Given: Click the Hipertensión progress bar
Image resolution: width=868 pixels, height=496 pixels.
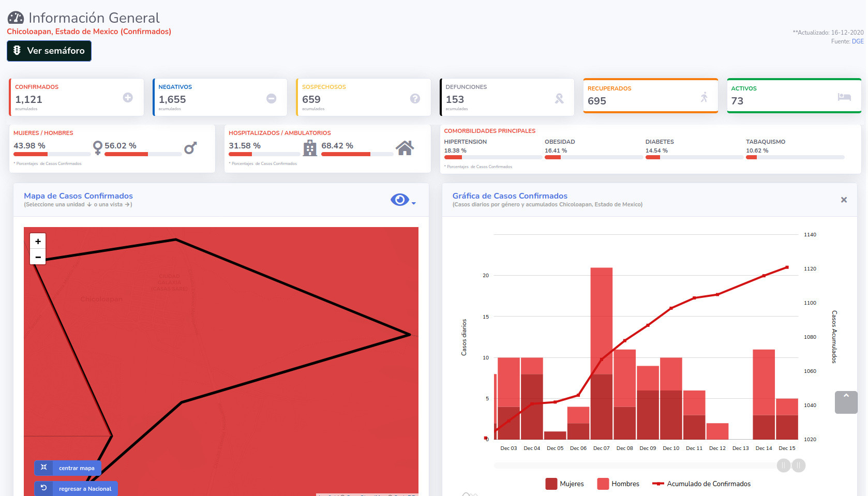Looking at the screenshot, I should point(492,157).
